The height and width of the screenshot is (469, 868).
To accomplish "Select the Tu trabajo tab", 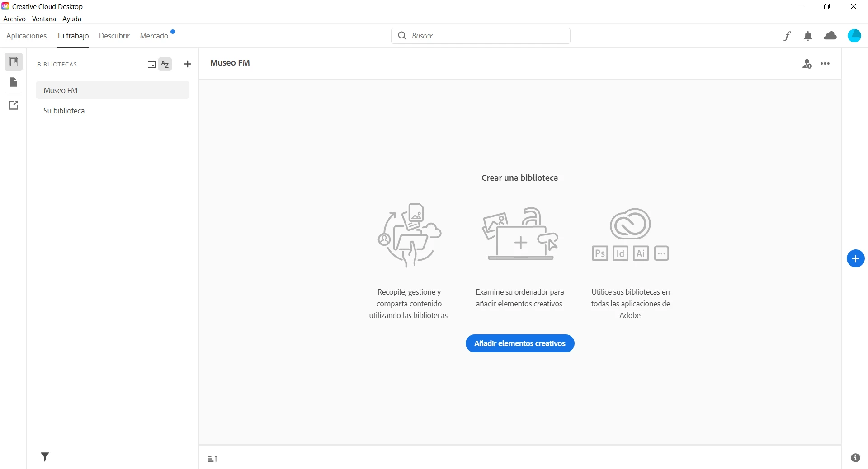I will pyautogui.click(x=73, y=36).
